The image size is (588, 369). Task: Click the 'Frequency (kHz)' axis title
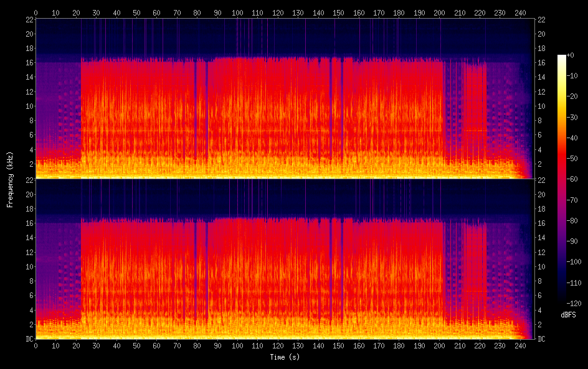pyautogui.click(x=10, y=179)
